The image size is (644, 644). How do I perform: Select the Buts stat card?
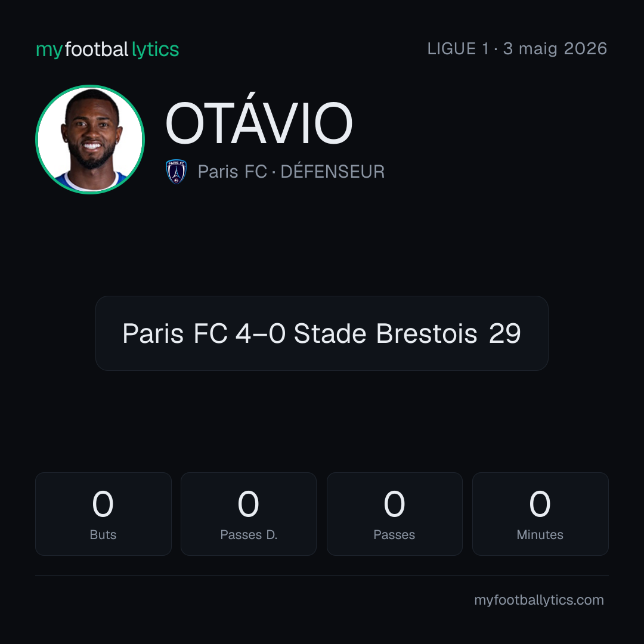tap(103, 514)
